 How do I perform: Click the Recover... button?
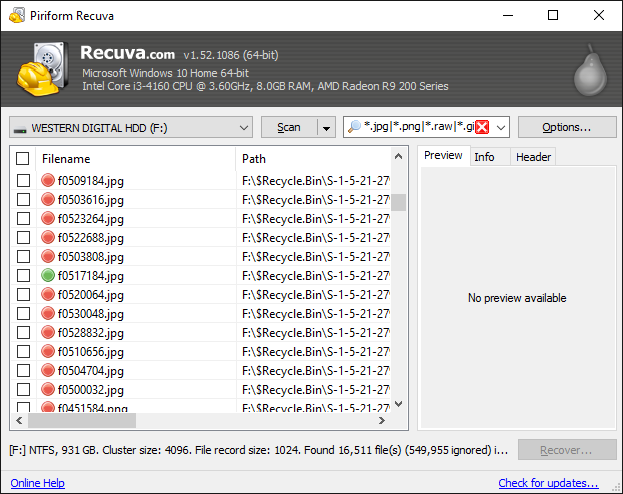pyautogui.click(x=567, y=450)
